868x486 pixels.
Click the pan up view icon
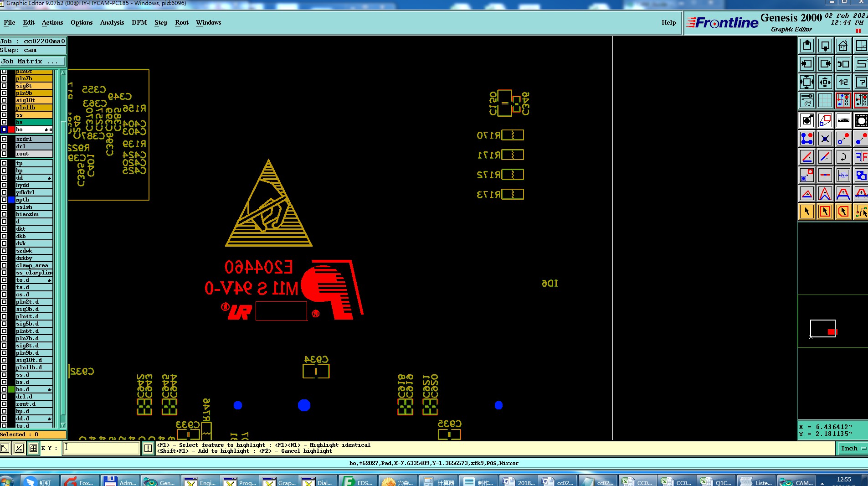point(807,46)
